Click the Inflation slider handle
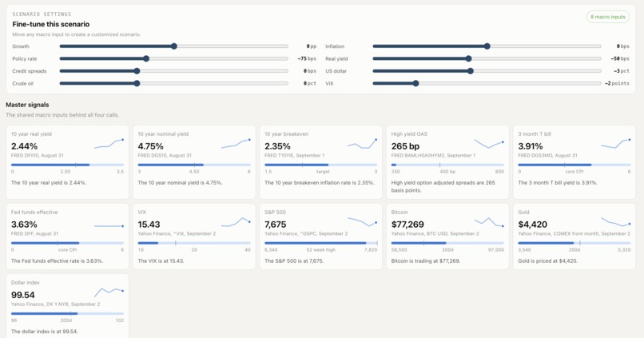This screenshot has height=338, width=644. (487, 46)
